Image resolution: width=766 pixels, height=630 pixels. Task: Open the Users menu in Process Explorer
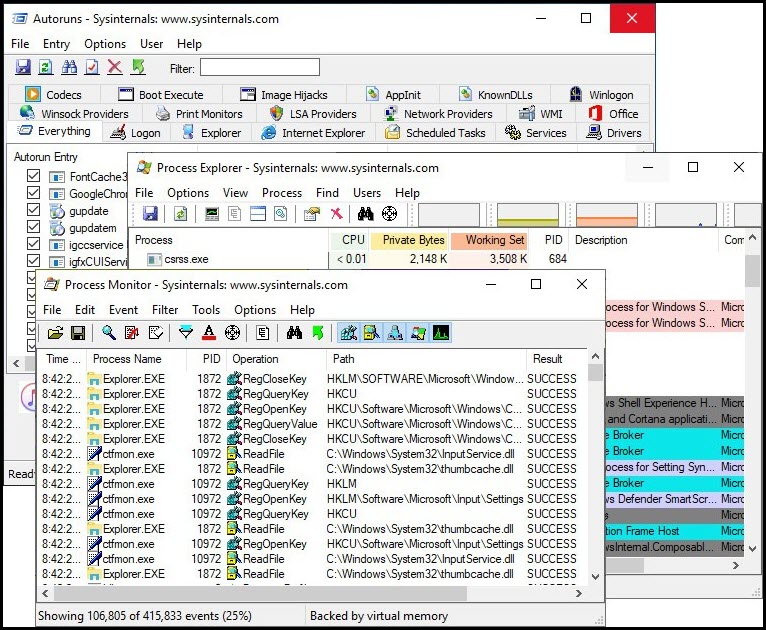[367, 193]
